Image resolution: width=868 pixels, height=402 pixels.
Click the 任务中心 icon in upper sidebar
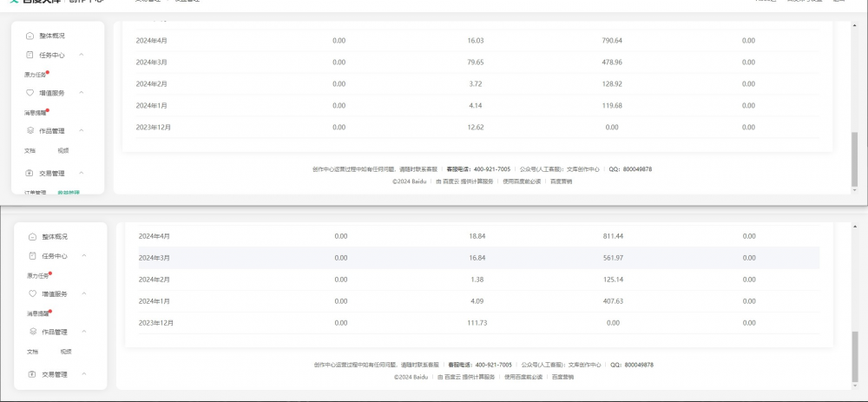(x=30, y=55)
